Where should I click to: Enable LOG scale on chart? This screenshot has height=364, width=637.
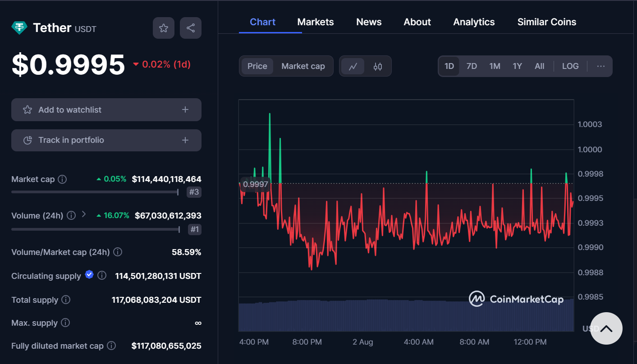[x=570, y=66]
